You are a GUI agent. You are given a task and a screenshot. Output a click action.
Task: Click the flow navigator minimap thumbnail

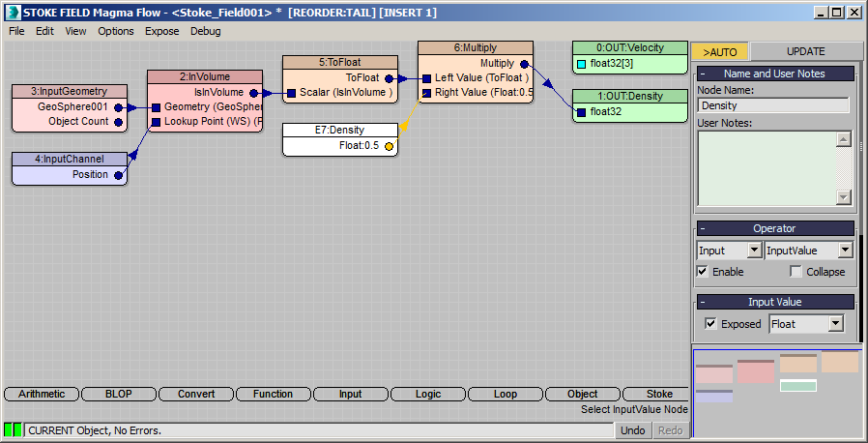777,394
